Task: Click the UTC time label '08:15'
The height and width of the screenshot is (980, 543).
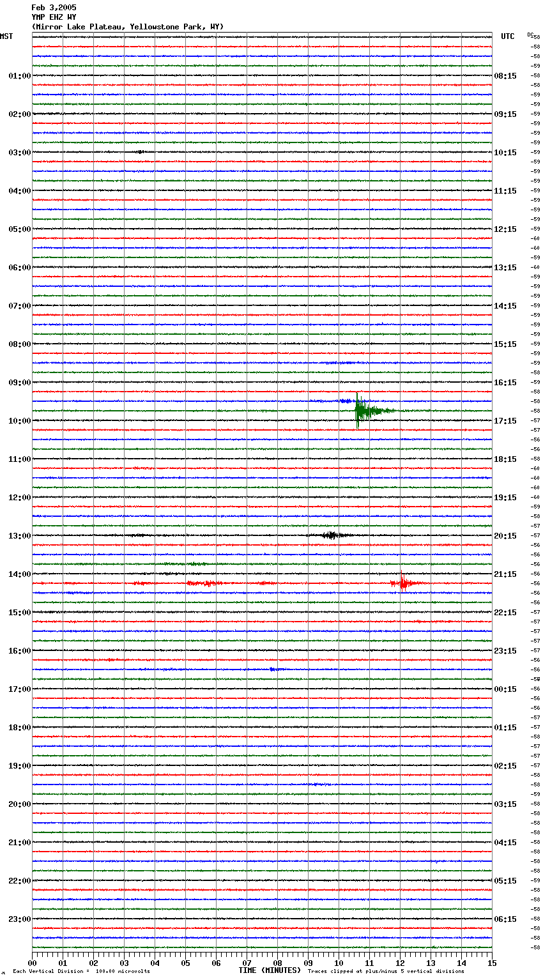Action: point(505,76)
